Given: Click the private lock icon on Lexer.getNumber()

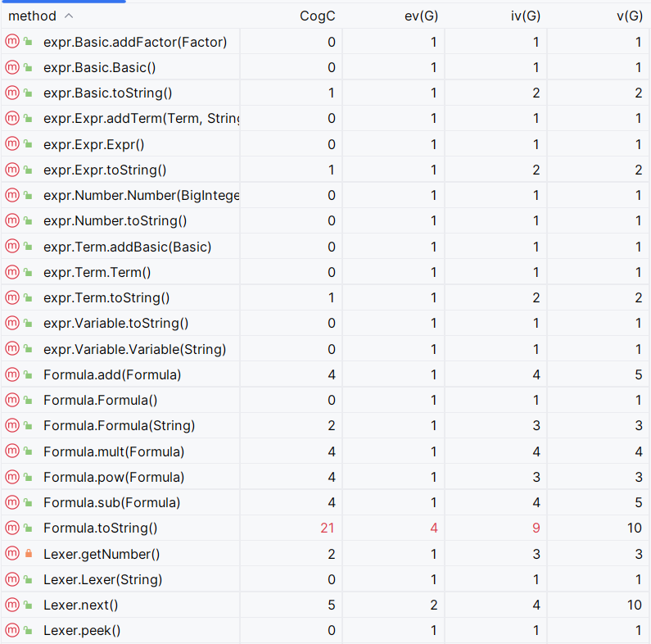Looking at the screenshot, I should (x=28, y=555).
